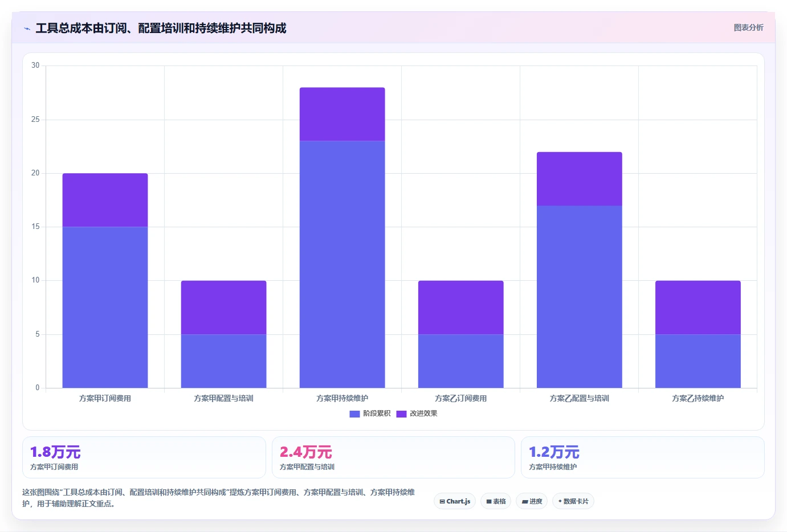The image size is (787, 532).
Task: Click the card title 工具总成本由订阅、配置培训和持续维护共同构成
Action: pos(161,28)
